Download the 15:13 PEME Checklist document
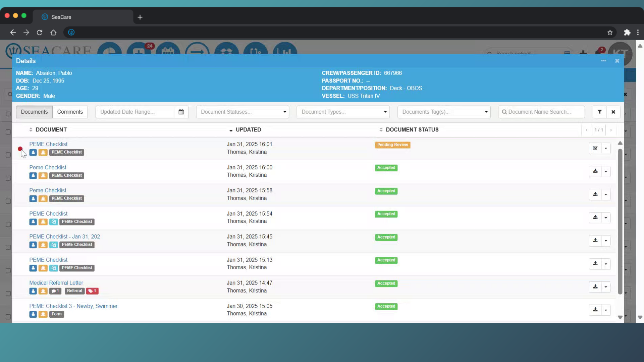The image size is (644, 362). click(x=595, y=264)
